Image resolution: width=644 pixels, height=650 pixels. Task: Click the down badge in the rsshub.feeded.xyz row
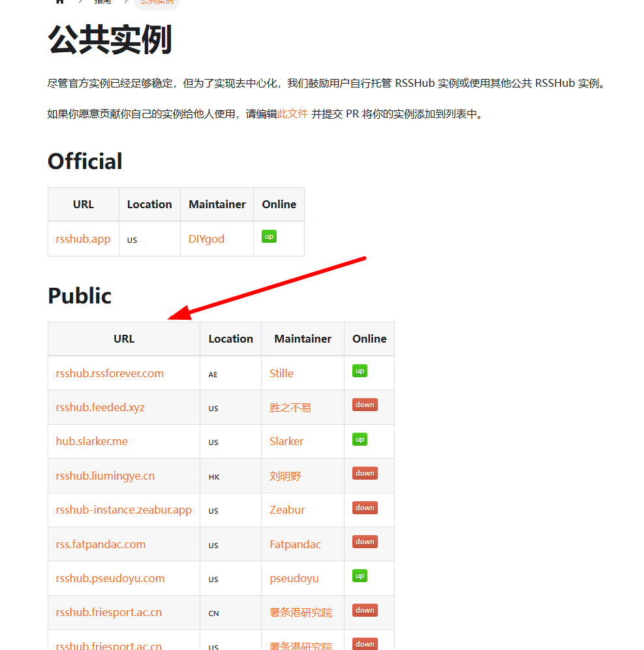[365, 405]
